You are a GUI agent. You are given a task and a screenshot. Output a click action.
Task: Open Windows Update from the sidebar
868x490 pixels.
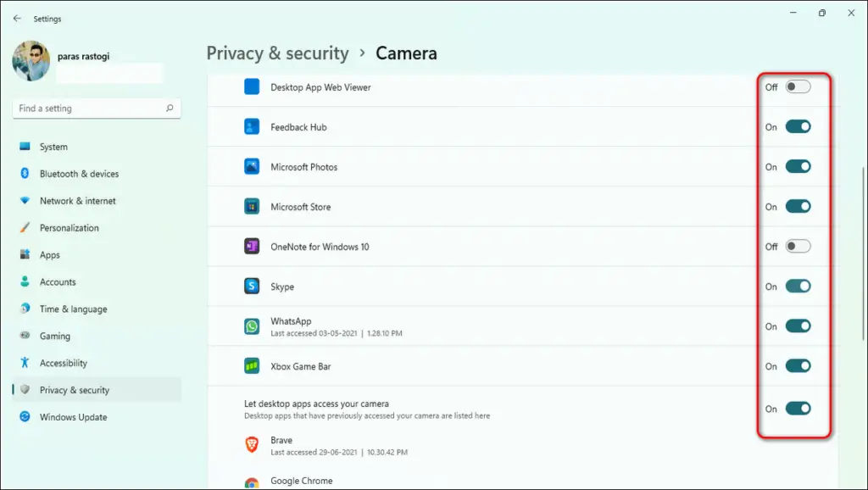click(73, 417)
